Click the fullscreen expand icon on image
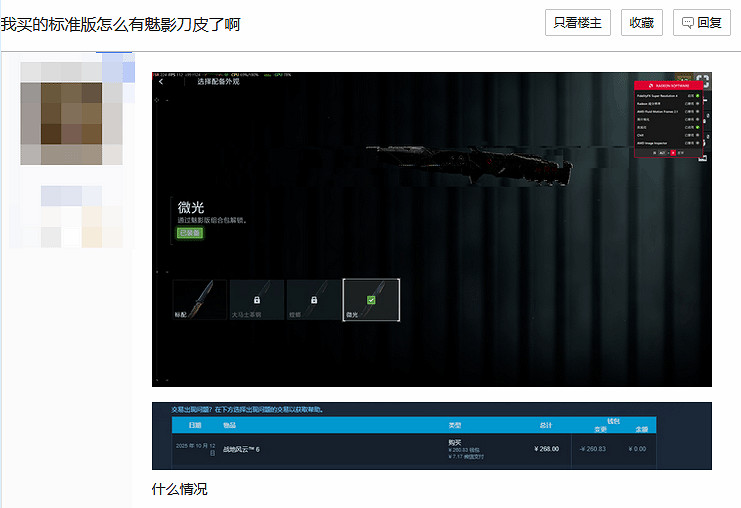This screenshot has width=741, height=508. pos(703,82)
